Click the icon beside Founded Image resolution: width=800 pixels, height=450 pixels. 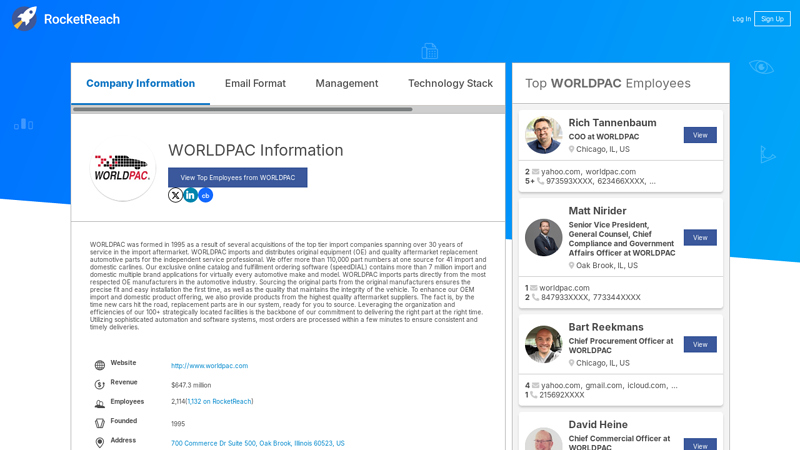tap(99, 423)
